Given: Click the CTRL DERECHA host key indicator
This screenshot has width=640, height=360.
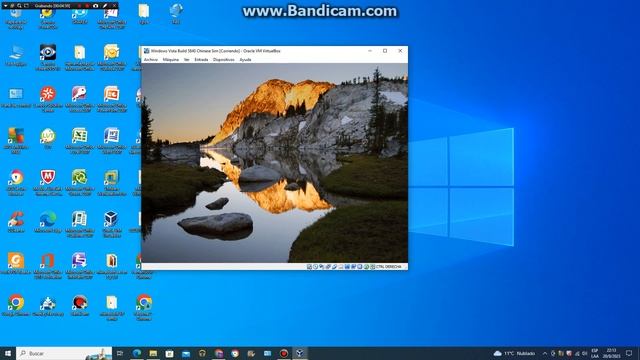Looking at the screenshot, I should click(389, 267).
